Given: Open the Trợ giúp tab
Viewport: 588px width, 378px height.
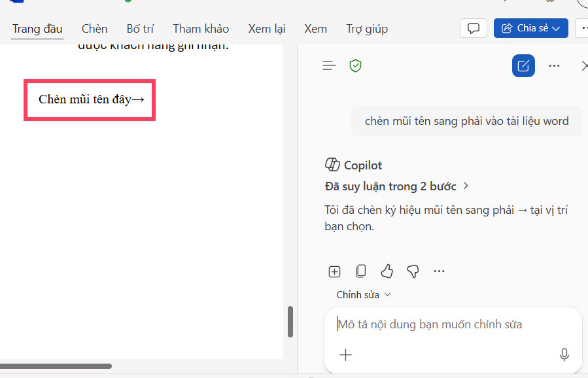Looking at the screenshot, I should 367,29.
